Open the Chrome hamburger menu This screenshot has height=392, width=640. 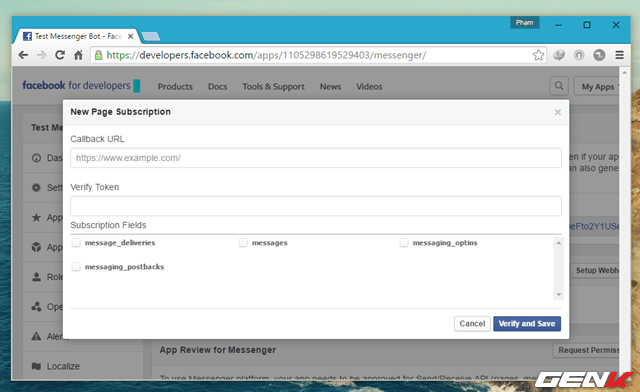click(619, 55)
